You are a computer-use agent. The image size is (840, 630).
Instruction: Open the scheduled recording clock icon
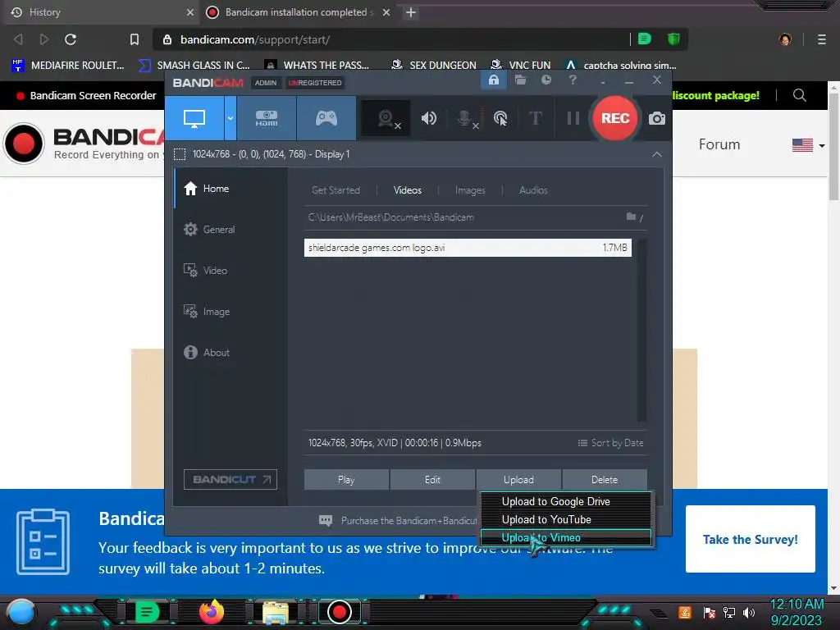[546, 80]
